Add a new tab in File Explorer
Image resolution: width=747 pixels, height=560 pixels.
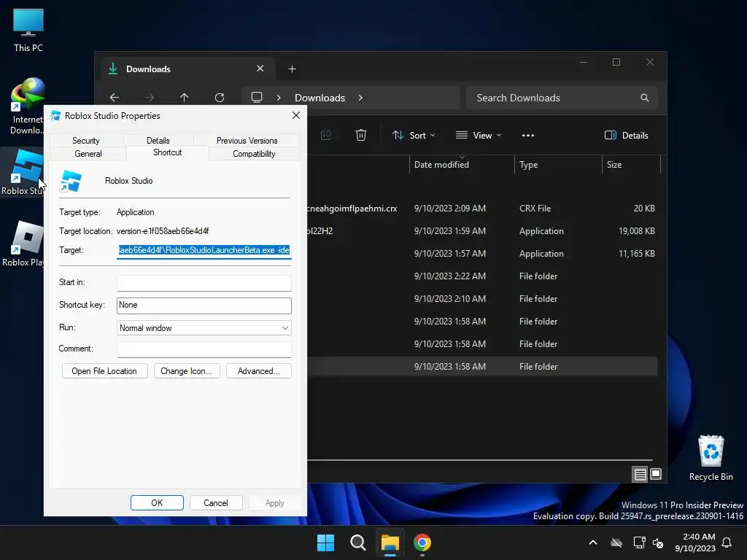(292, 69)
